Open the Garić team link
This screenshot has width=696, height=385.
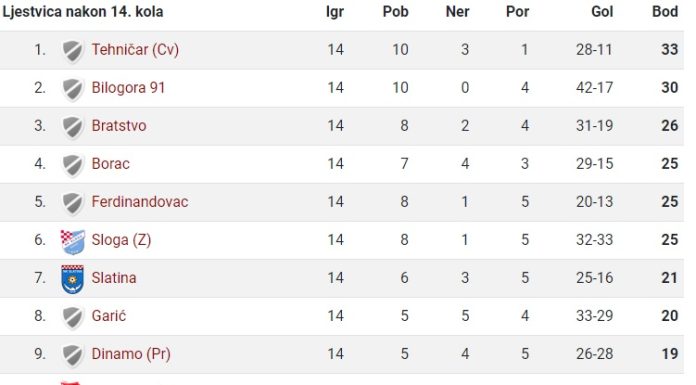pos(109,316)
